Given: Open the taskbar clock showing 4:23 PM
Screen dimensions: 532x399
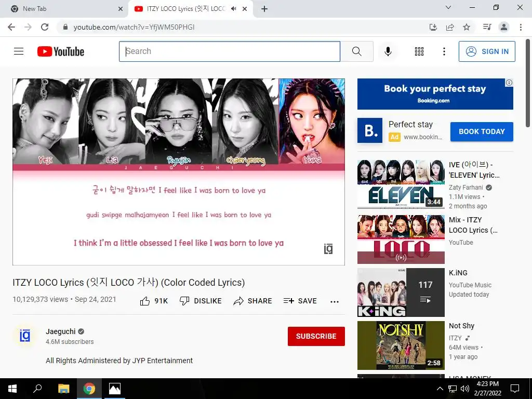Looking at the screenshot, I should 487,389.
